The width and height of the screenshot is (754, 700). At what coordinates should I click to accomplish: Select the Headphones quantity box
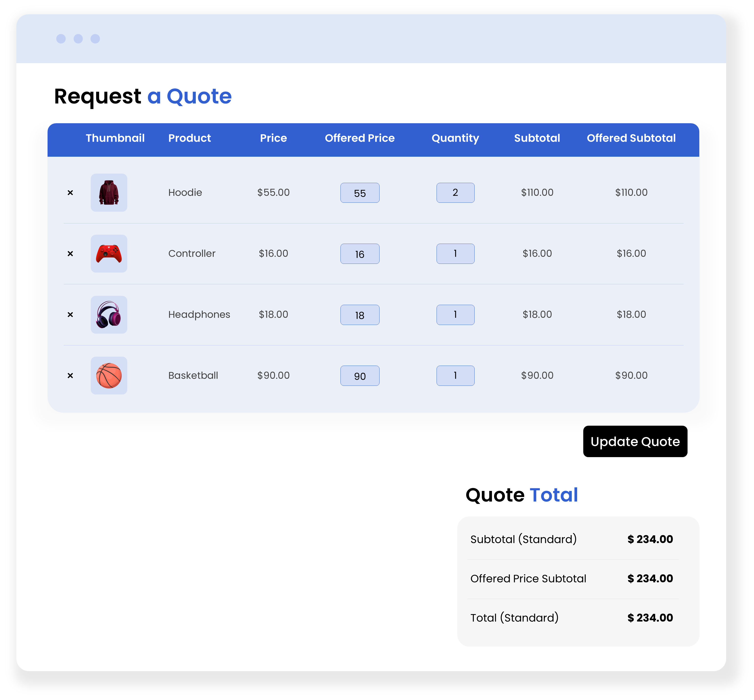(455, 315)
